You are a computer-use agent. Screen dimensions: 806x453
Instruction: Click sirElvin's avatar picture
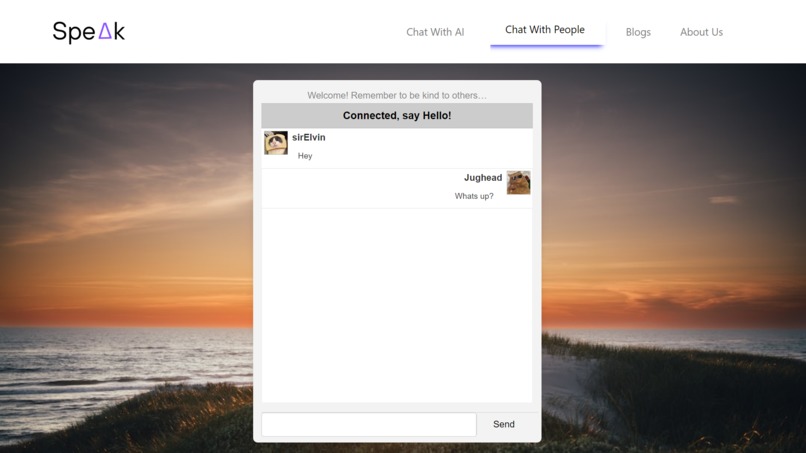point(276,142)
